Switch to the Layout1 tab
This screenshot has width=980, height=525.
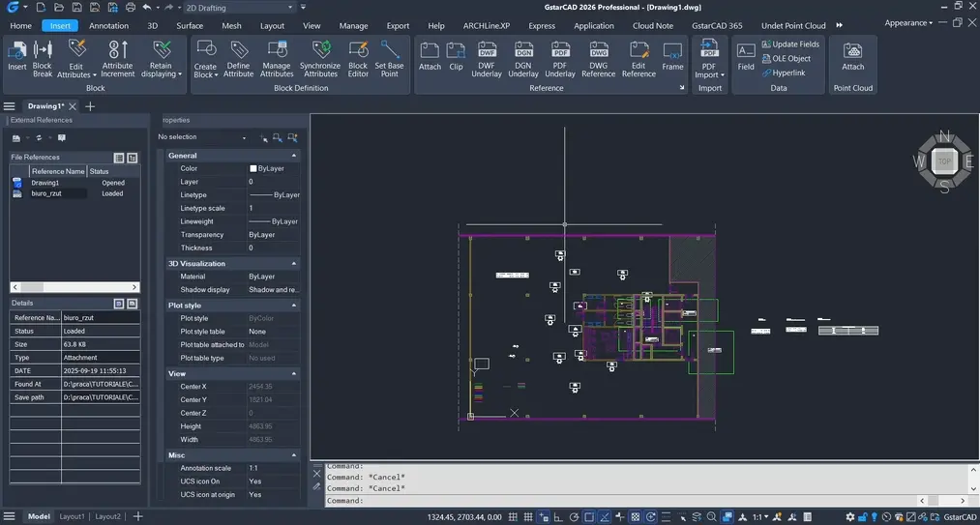[72, 516]
